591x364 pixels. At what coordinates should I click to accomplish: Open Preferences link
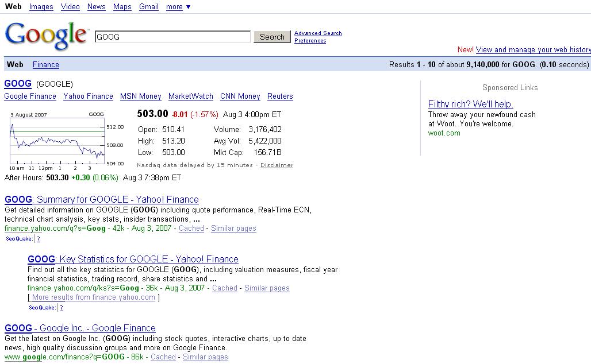click(310, 41)
